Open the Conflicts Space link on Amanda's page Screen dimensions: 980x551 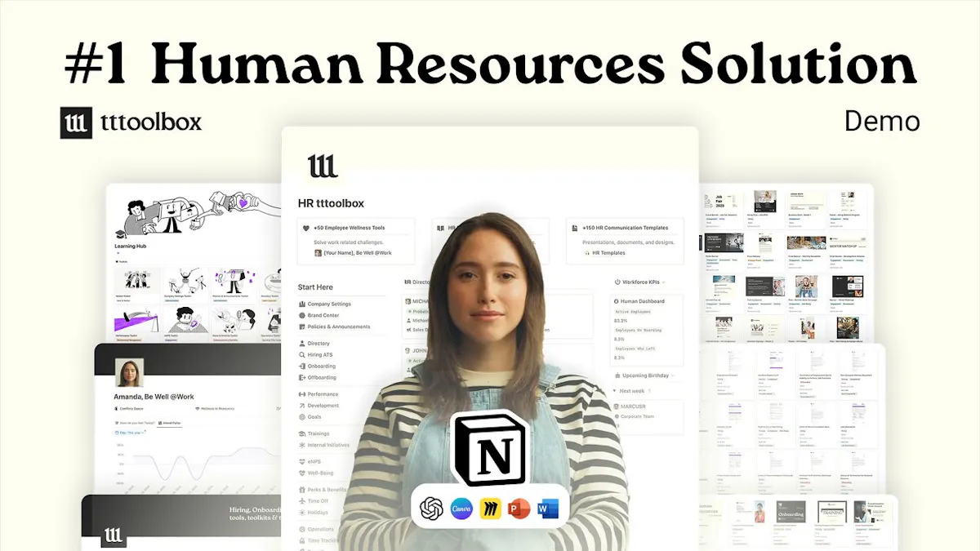[129, 409]
